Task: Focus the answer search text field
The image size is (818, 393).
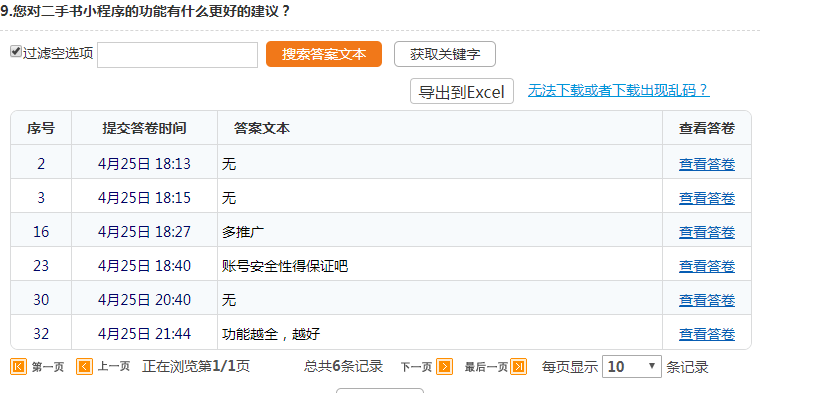Action: 177,55
